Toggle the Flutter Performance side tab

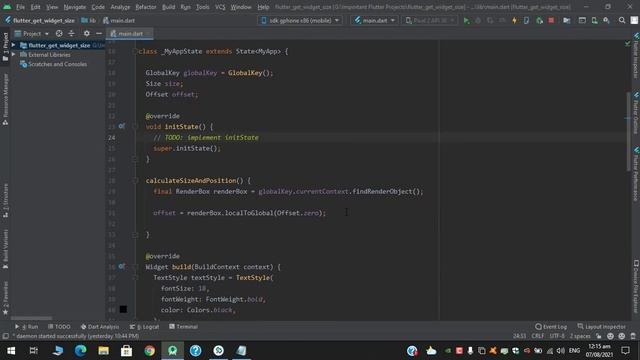[636, 175]
